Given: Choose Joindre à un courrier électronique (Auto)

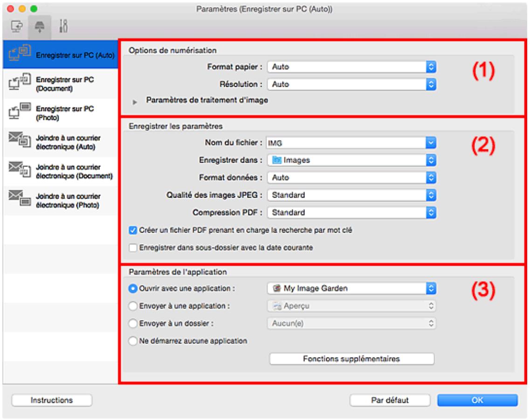Looking at the screenshot, I should click(x=61, y=142).
